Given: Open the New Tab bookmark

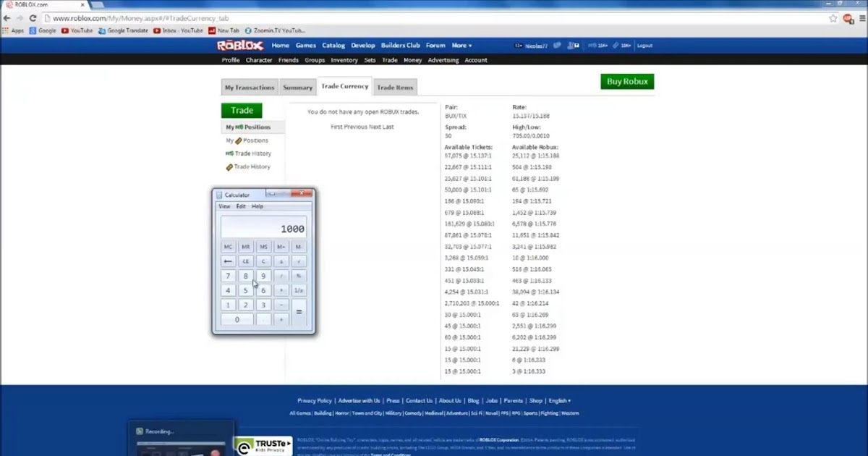Looking at the screenshot, I should (x=224, y=30).
